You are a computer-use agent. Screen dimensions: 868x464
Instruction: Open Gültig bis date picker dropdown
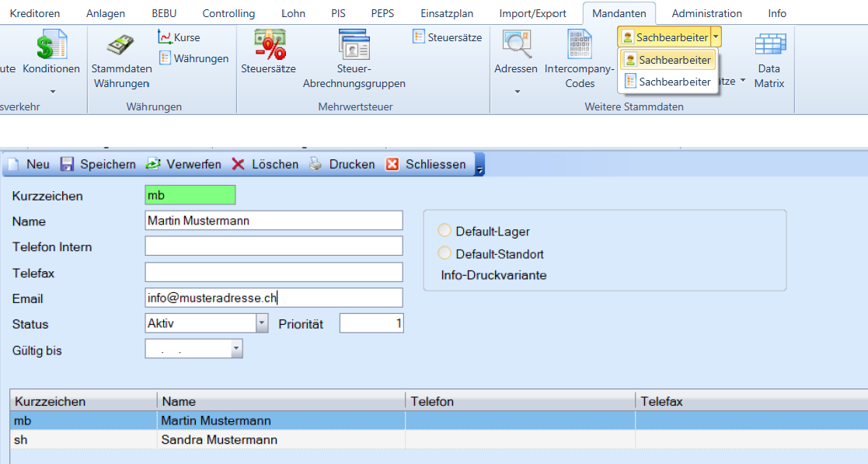[236, 349]
